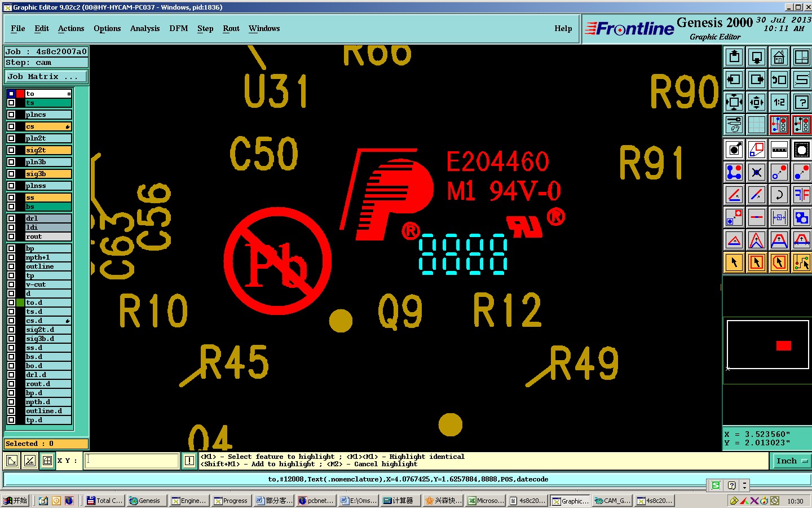Toggle the plnss layer checkbox
Image resolution: width=812 pixels, height=508 pixels.
(11, 186)
